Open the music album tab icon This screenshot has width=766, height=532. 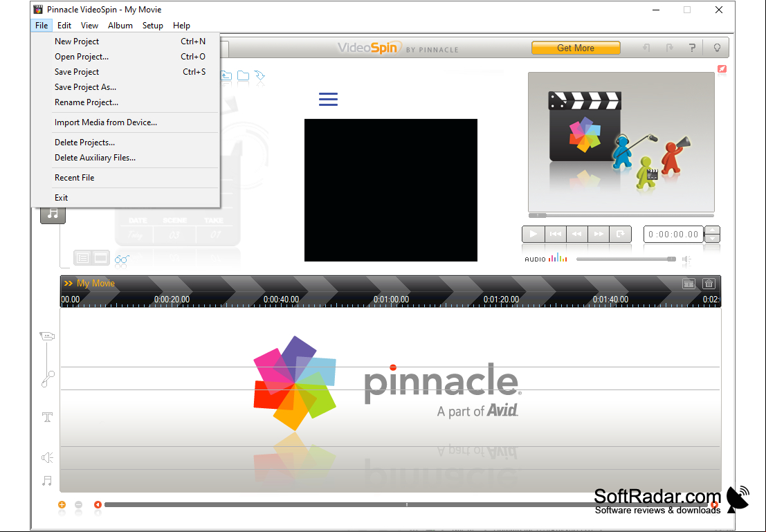click(x=53, y=214)
